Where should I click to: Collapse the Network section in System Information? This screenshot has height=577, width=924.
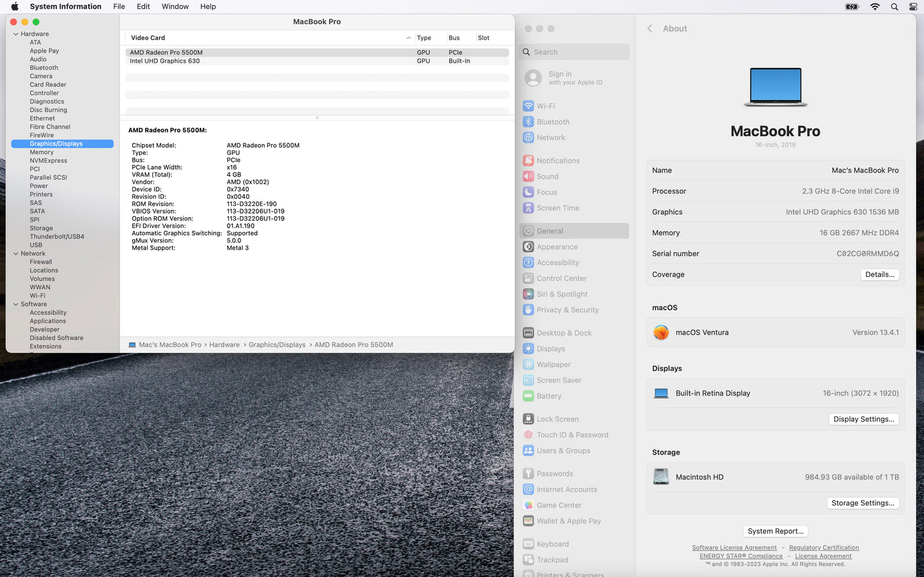tap(15, 254)
